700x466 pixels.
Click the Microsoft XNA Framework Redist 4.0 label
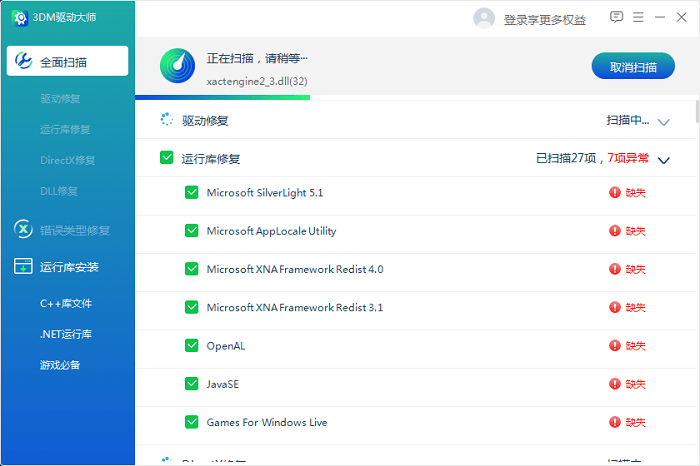pyautogui.click(x=295, y=269)
